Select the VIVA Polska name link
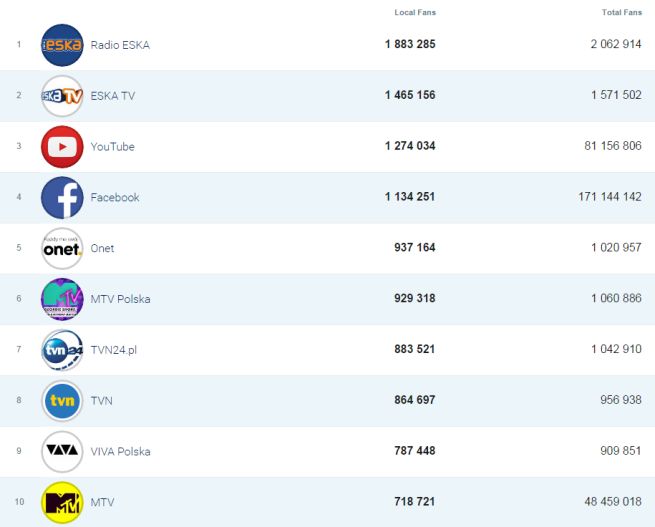This screenshot has height=527, width=655. (x=120, y=452)
